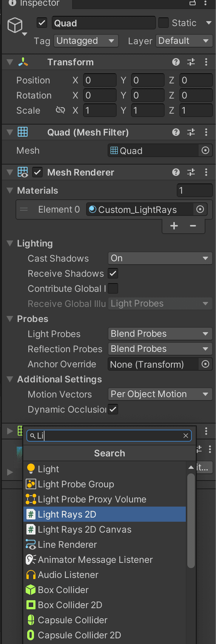Click Custom_LightRays material picker circle
Screen dimensions: 216x644
(200, 209)
